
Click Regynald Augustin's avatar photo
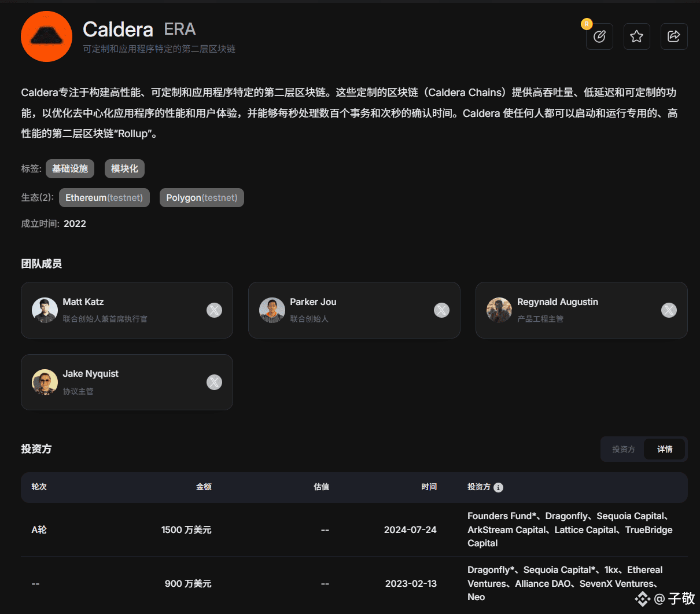499,310
